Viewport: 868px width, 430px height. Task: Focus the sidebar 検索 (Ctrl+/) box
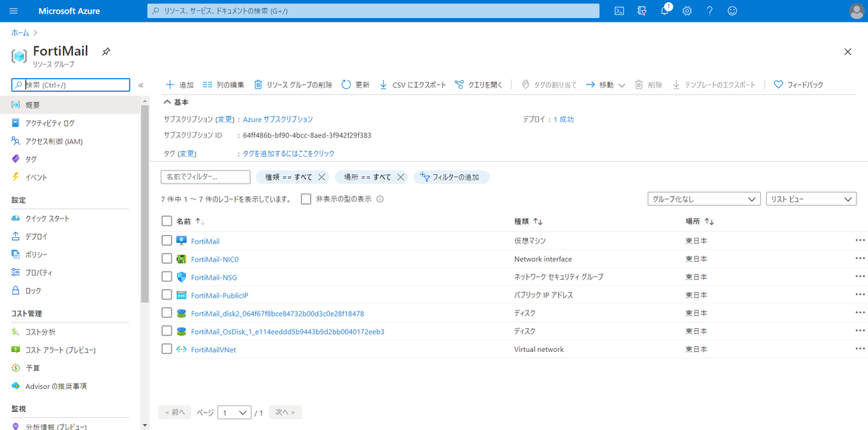point(71,85)
